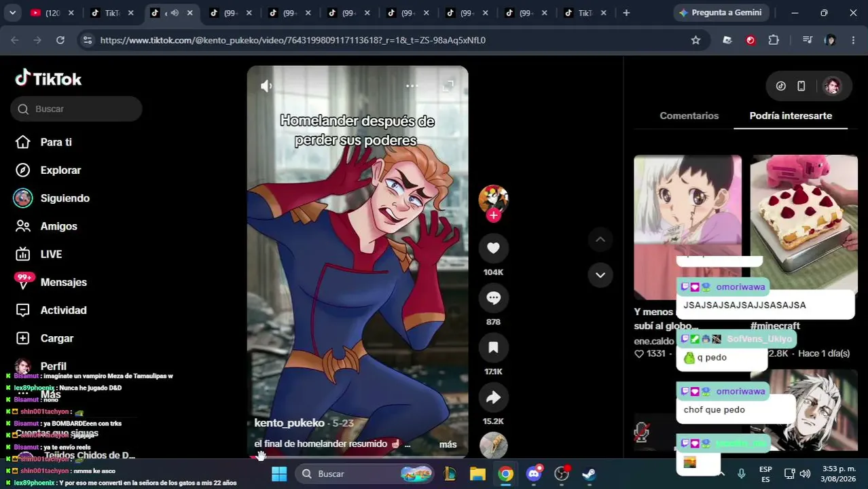Mute the TikTok video sound

point(266,86)
